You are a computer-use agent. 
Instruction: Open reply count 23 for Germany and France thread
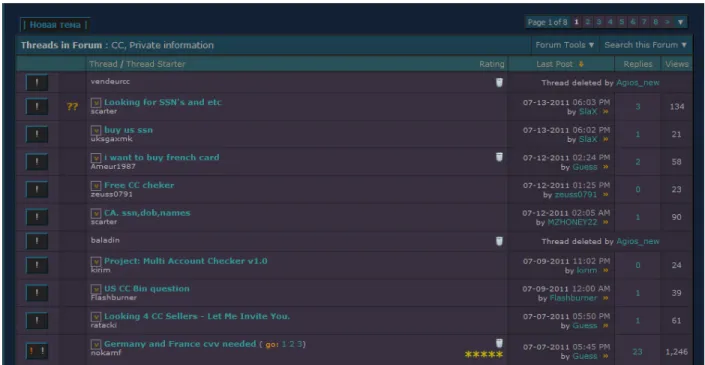638,352
